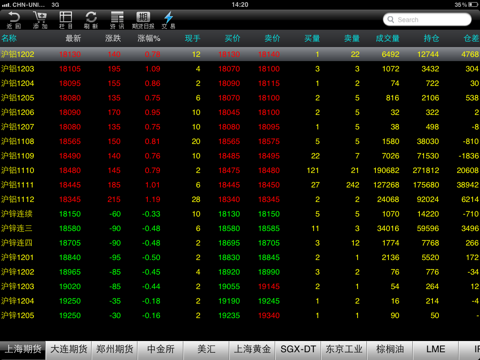The width and height of the screenshot is (480, 360).
Task: Select the 沪铝1111 contract row
Action: tap(240, 185)
